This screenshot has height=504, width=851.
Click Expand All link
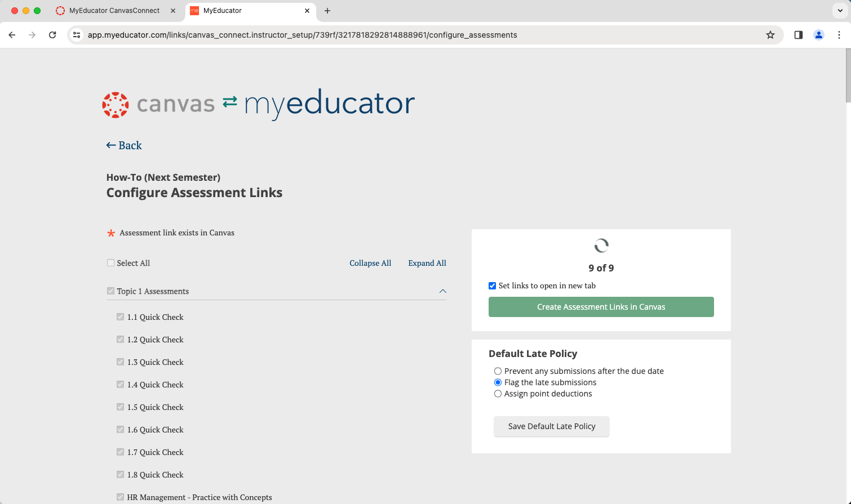pos(427,263)
